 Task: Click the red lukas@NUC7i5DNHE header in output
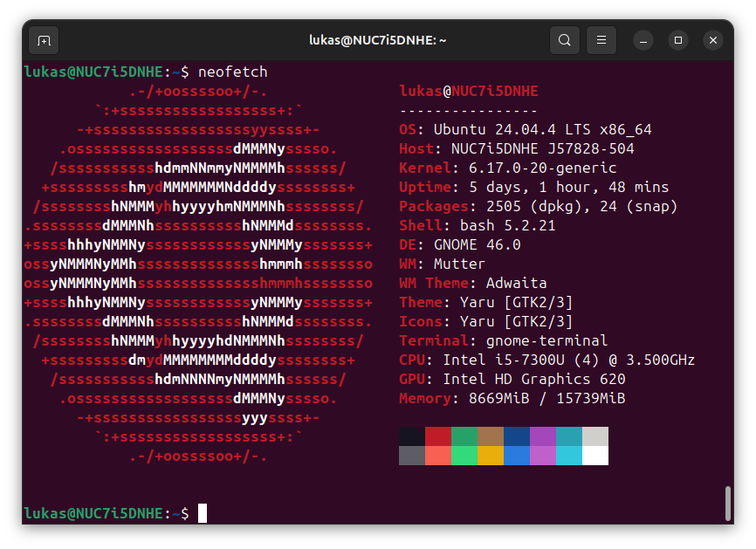(469, 91)
